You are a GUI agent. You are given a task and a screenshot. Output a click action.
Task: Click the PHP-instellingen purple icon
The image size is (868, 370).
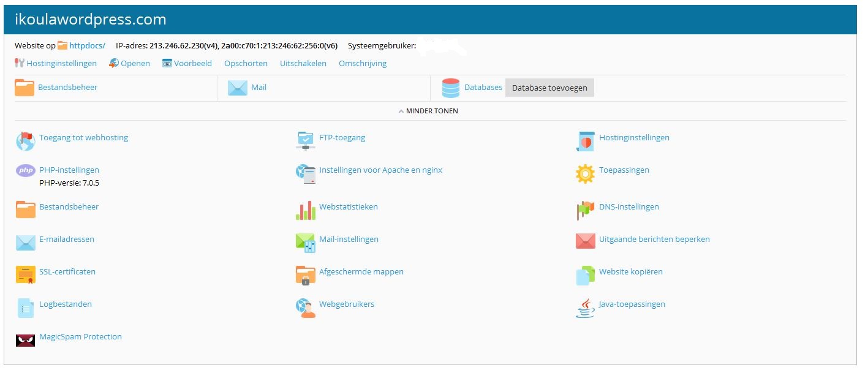coord(25,171)
